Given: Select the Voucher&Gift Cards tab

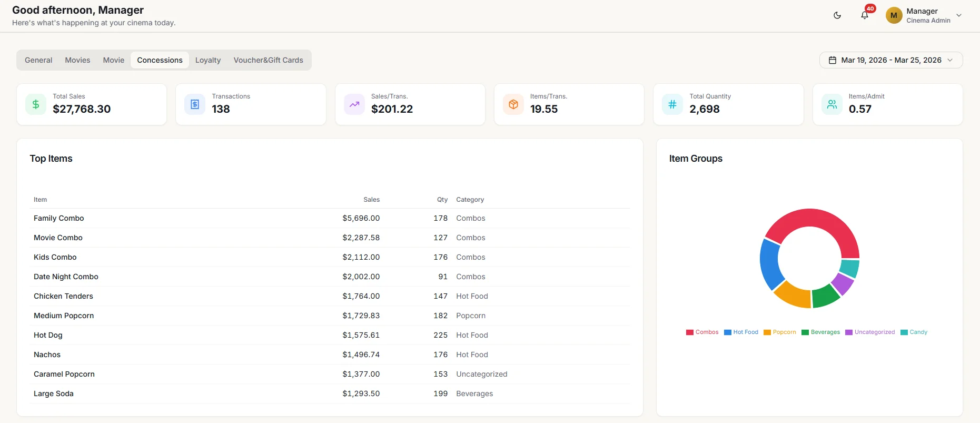Looking at the screenshot, I should [x=269, y=60].
